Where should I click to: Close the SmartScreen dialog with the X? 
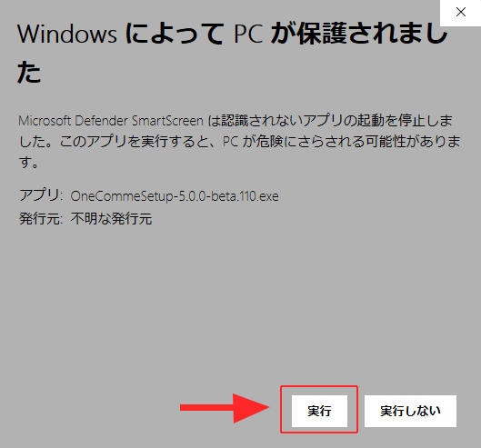click(x=460, y=12)
